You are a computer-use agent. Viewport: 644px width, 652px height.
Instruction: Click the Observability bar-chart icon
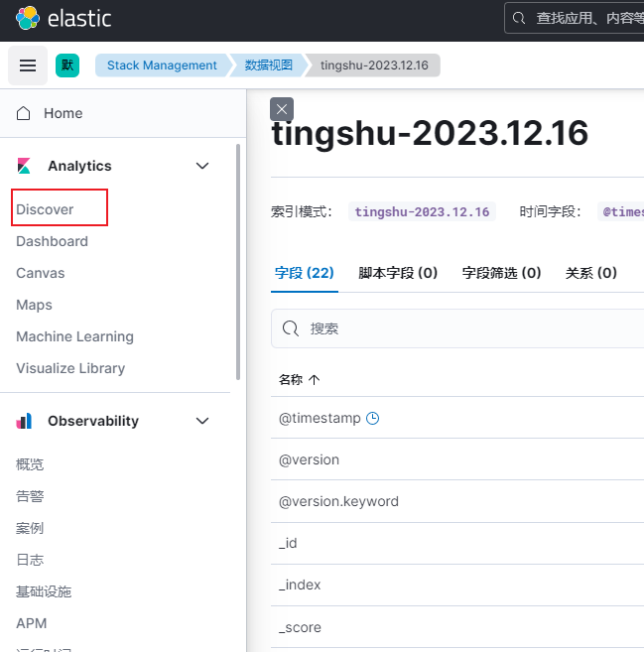click(24, 421)
